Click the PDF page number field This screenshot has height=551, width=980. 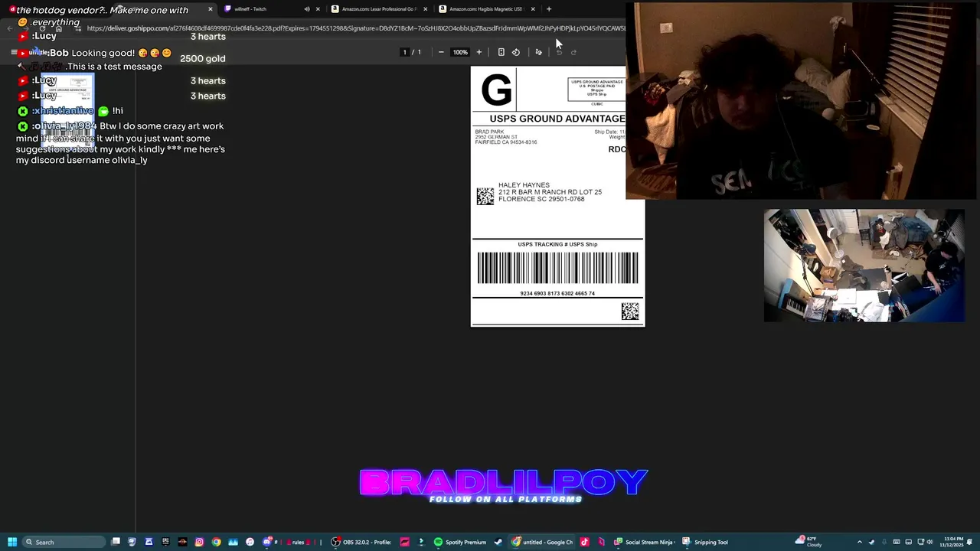[x=404, y=52]
